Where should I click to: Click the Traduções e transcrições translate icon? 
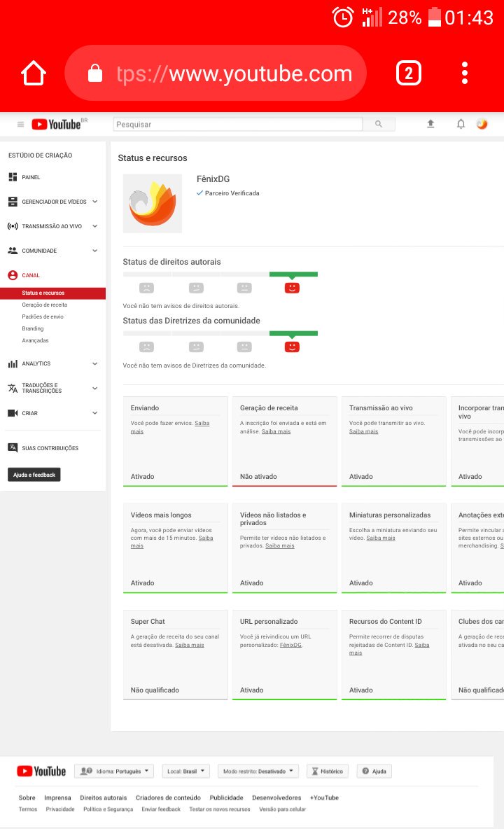[x=13, y=388]
